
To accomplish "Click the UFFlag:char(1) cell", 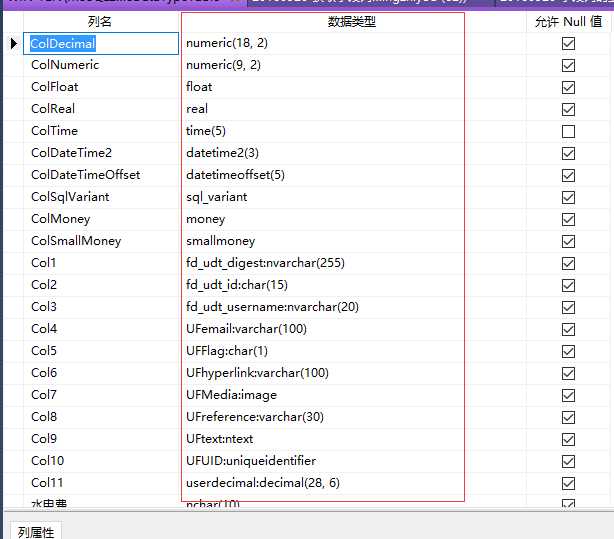I will 227,351.
